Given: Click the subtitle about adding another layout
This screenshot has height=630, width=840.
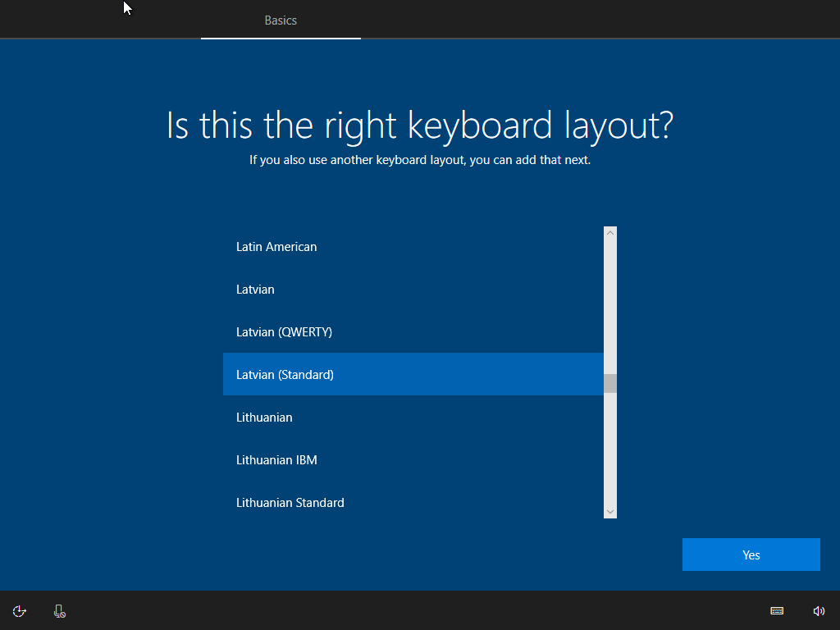Looking at the screenshot, I should (x=420, y=160).
